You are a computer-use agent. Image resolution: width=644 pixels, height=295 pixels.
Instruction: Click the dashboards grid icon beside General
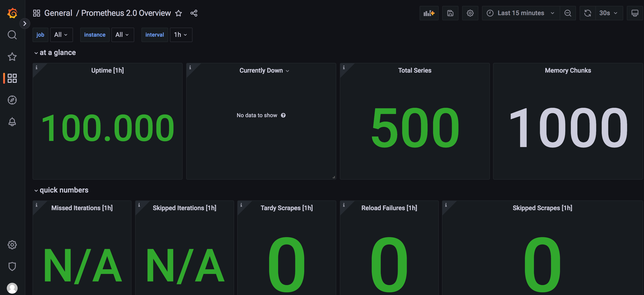coord(37,13)
